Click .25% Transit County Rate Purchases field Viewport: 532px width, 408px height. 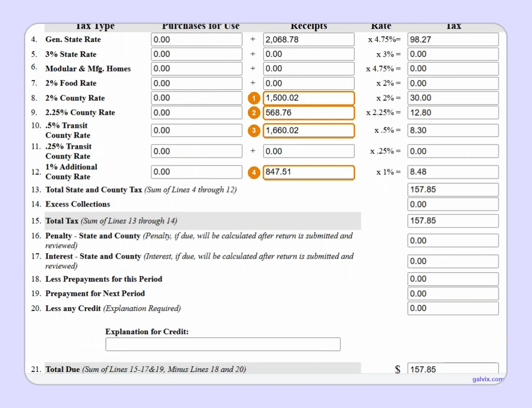pyautogui.click(x=196, y=151)
